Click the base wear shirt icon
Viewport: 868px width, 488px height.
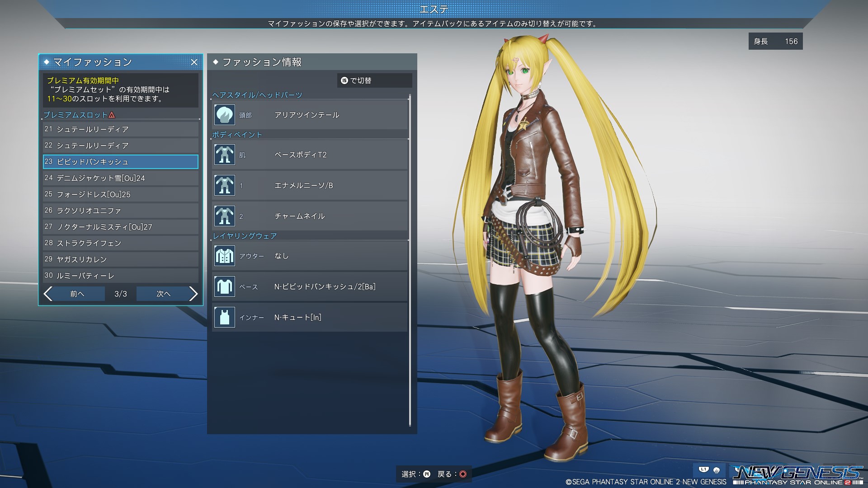coord(224,286)
